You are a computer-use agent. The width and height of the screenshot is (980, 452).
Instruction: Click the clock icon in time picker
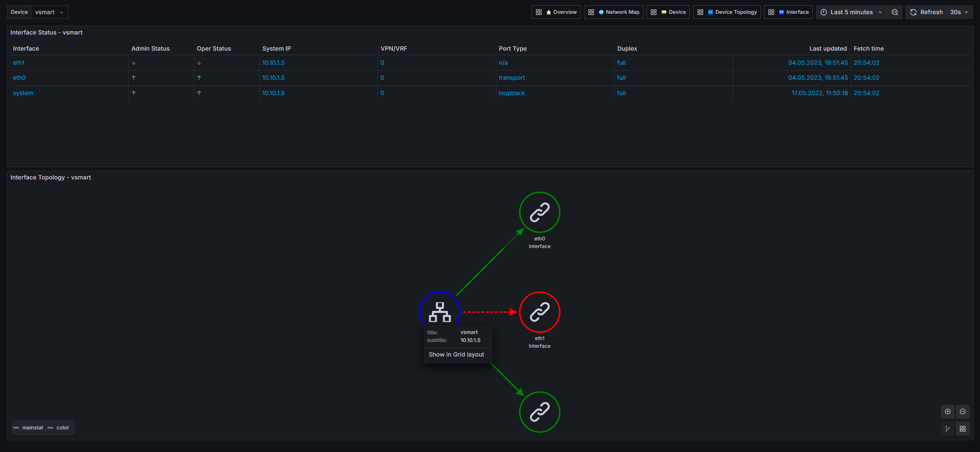click(824, 12)
